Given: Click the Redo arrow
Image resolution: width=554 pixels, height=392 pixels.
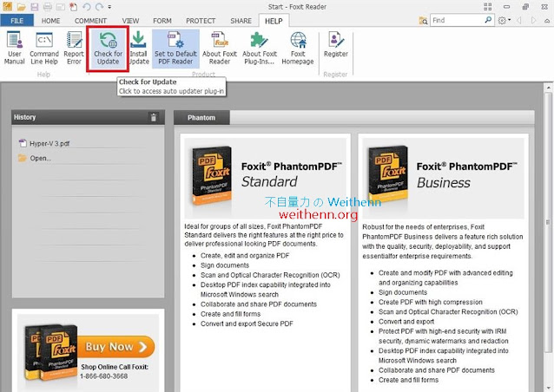Looking at the screenshot, I should click(x=100, y=7).
